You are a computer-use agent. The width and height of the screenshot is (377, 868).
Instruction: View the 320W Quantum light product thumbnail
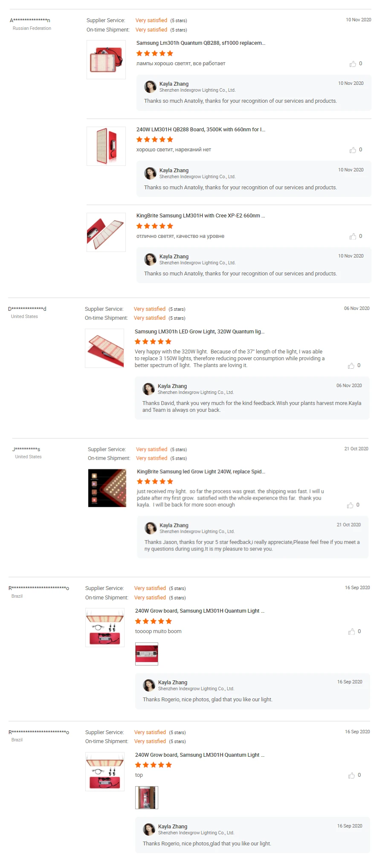(x=104, y=348)
